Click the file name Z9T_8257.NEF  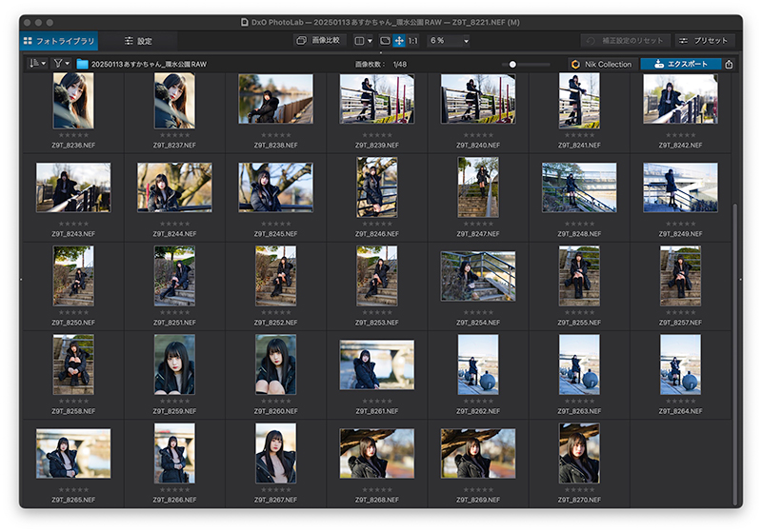click(680, 323)
